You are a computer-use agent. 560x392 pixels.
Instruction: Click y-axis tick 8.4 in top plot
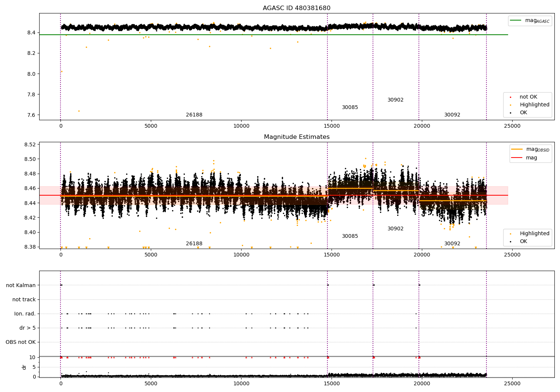coord(31,33)
